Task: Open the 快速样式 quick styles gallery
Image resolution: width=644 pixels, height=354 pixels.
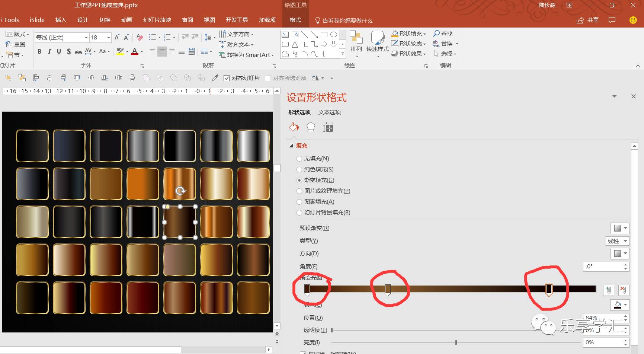Action: [378, 44]
